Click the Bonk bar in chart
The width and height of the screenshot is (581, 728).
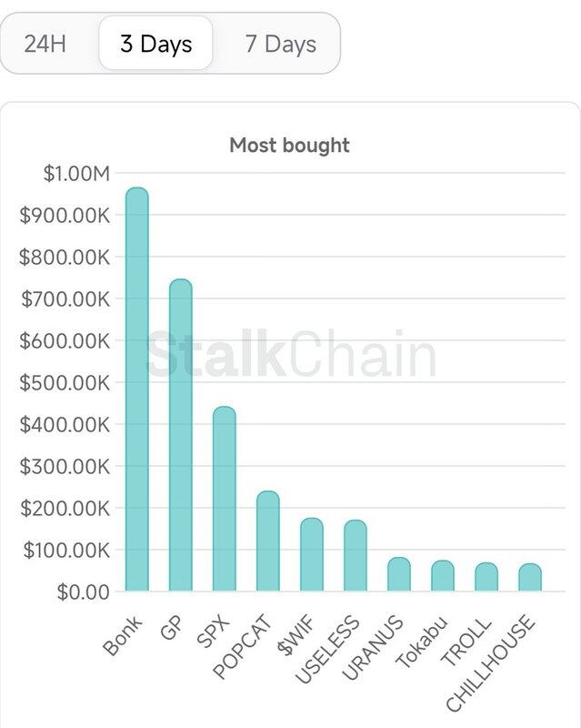[137, 389]
